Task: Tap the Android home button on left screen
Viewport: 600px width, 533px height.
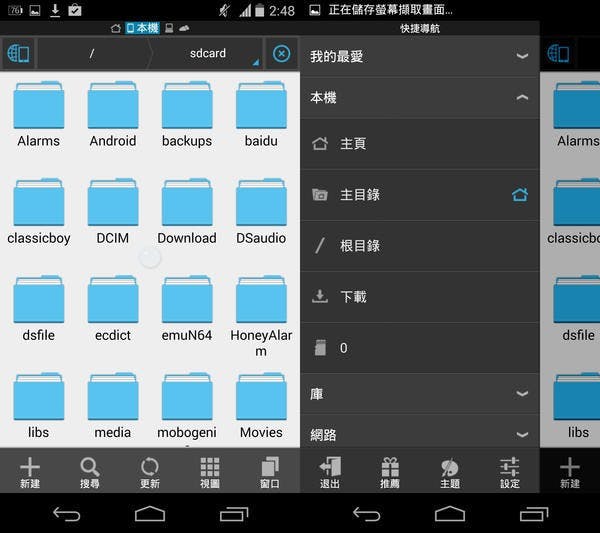Action: (x=150, y=513)
